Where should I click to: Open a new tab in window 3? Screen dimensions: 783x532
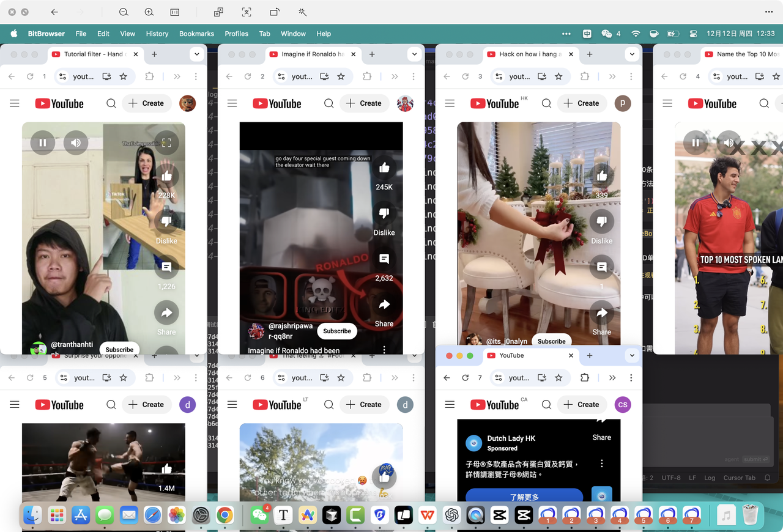(x=590, y=54)
